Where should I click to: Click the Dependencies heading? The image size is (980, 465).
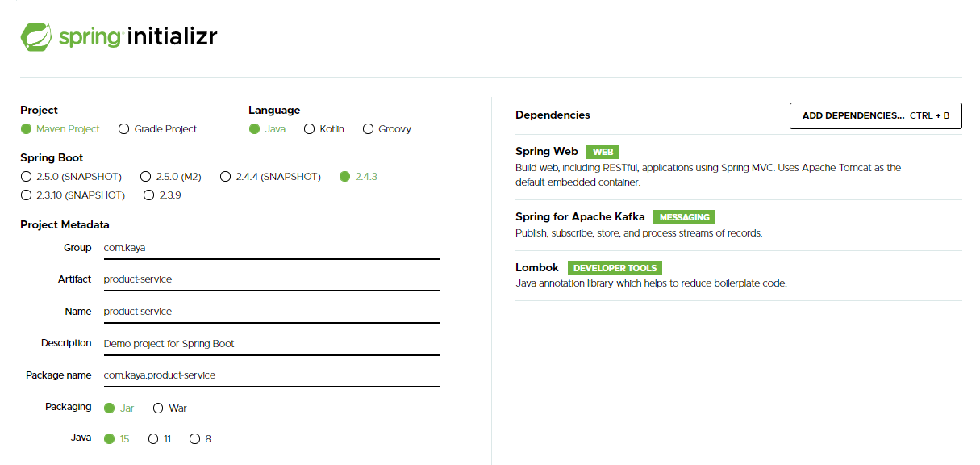point(553,115)
